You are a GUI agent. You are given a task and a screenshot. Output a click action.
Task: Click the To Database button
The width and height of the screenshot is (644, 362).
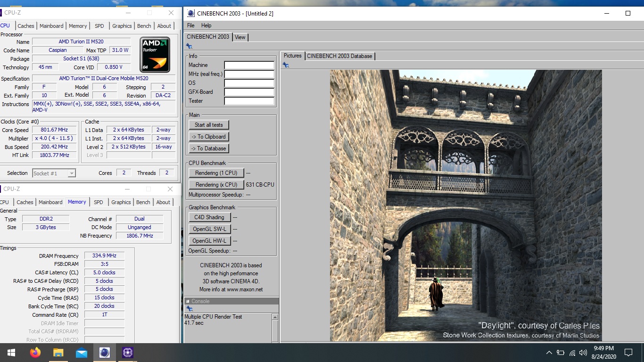pos(208,148)
